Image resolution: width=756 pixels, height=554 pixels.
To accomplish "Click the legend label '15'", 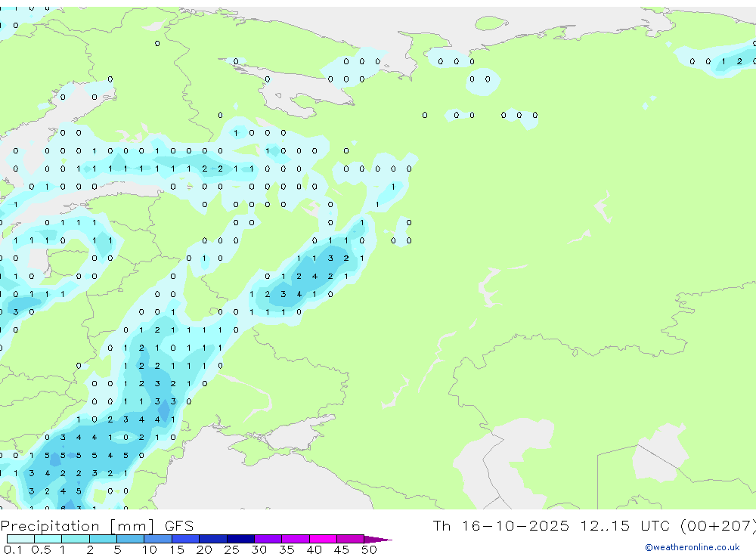I will click(177, 549).
